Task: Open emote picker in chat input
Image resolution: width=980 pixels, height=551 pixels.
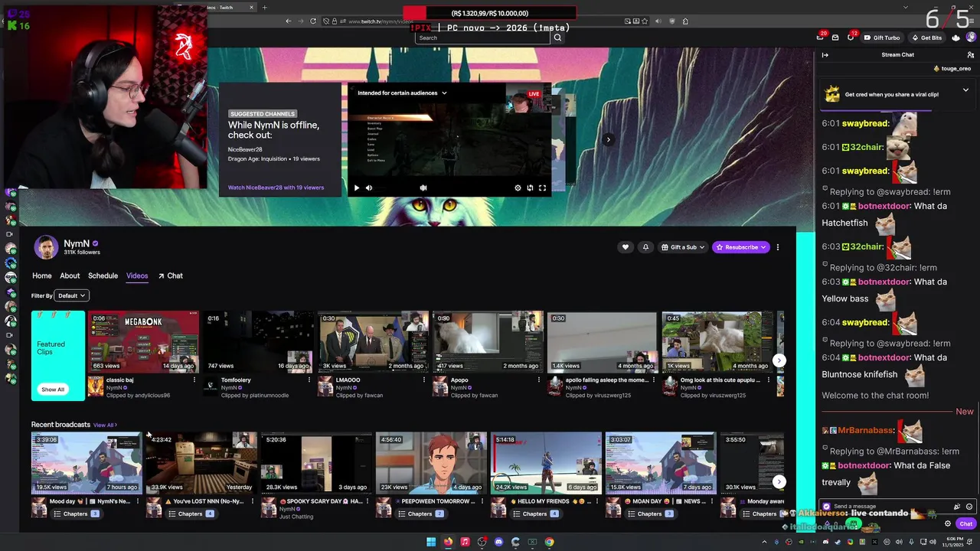Action: tap(969, 507)
